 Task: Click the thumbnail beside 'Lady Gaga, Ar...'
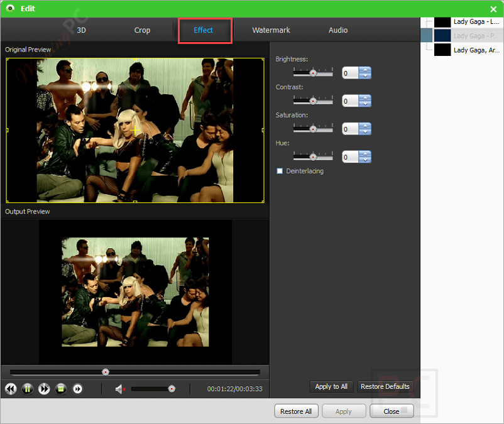(442, 50)
